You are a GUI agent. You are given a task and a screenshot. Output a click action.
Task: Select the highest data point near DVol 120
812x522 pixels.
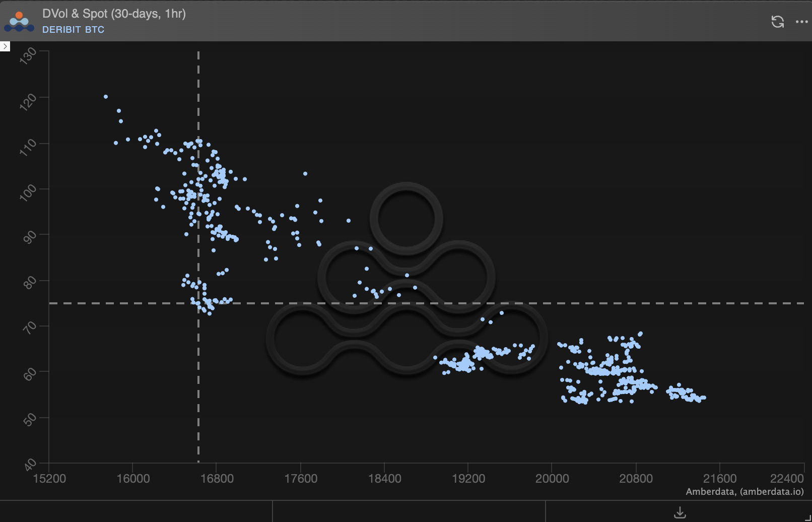tap(106, 96)
